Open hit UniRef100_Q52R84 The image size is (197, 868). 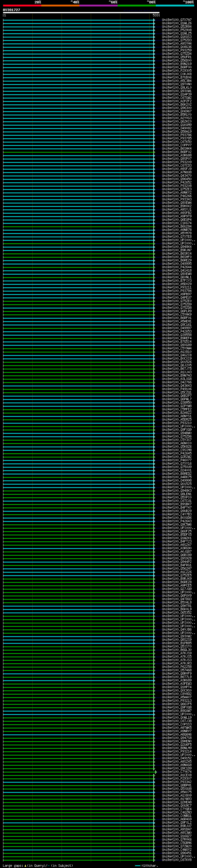coord(177,26)
